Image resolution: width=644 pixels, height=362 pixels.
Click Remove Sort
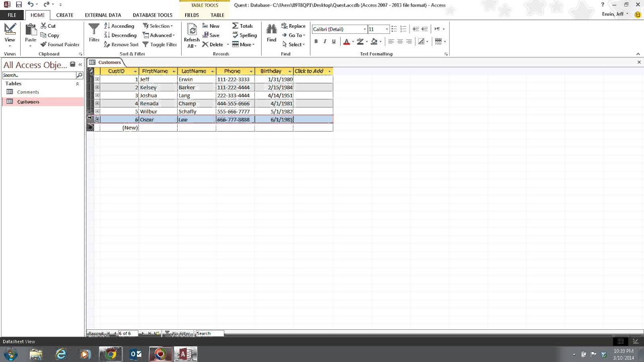click(x=121, y=44)
